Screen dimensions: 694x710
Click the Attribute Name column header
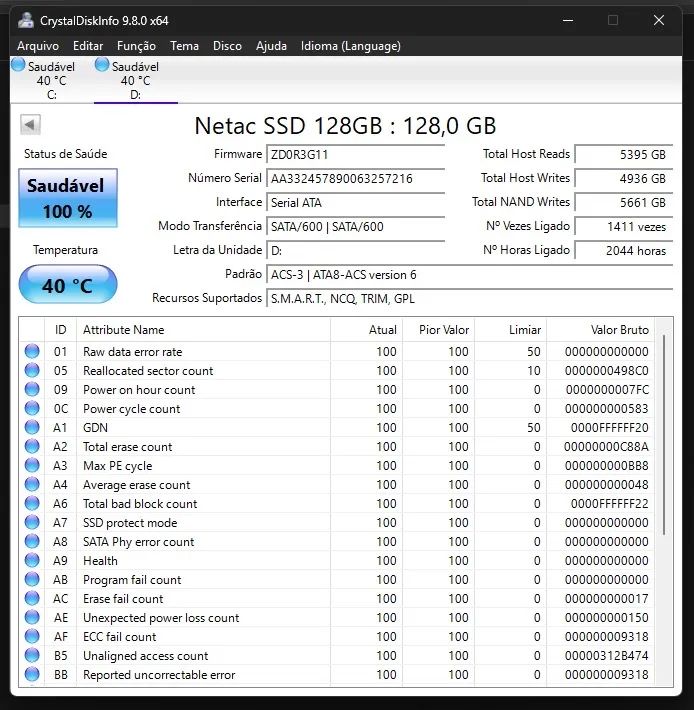click(x=203, y=330)
